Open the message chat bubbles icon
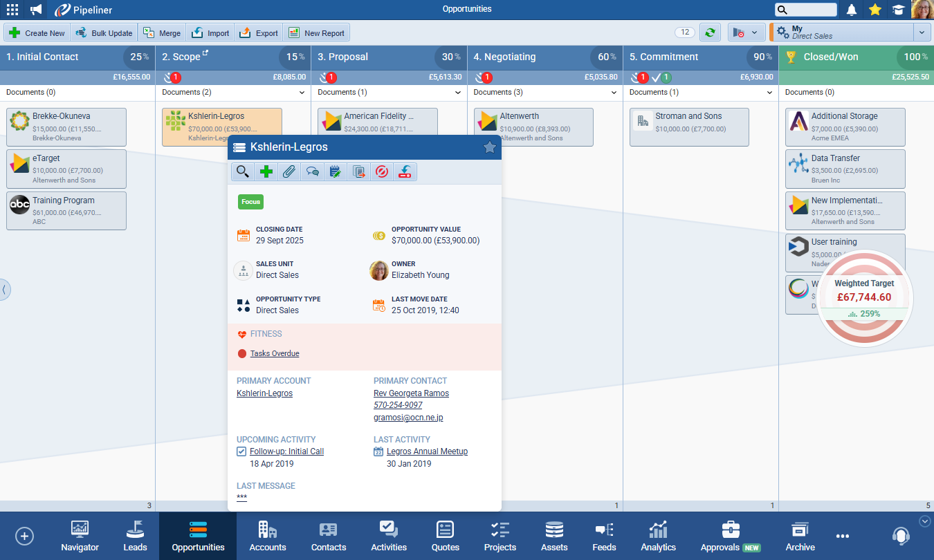Screen dimensions: 934x560 [312, 171]
